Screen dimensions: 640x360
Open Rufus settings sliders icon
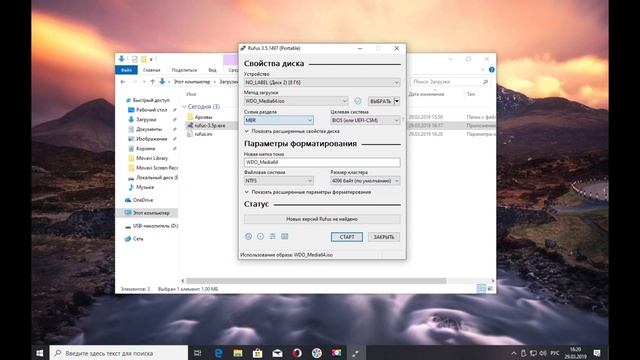pos(273,236)
